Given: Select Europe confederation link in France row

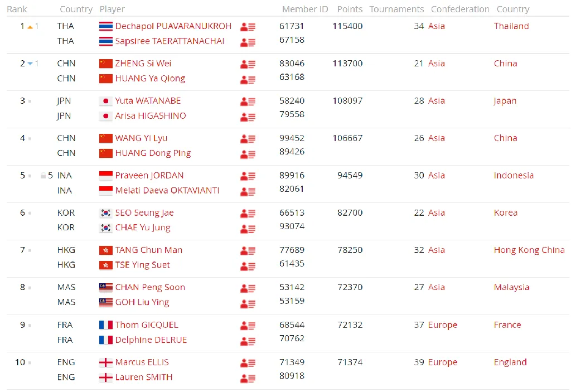Looking at the screenshot, I should 443,325.
